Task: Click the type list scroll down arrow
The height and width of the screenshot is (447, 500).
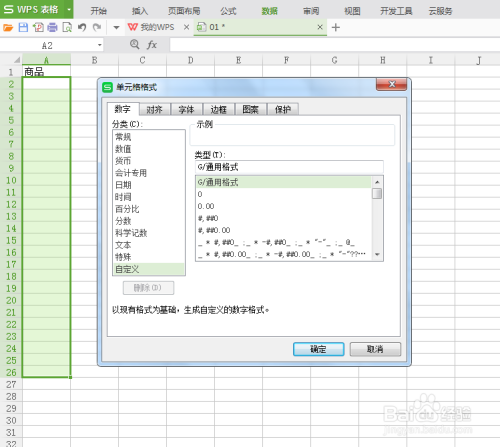Action: click(377, 255)
